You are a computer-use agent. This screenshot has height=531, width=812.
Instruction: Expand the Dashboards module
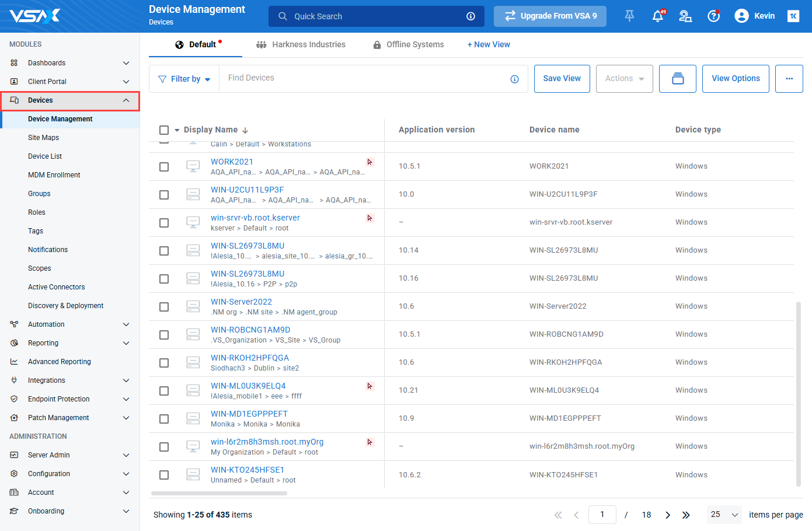[126, 63]
